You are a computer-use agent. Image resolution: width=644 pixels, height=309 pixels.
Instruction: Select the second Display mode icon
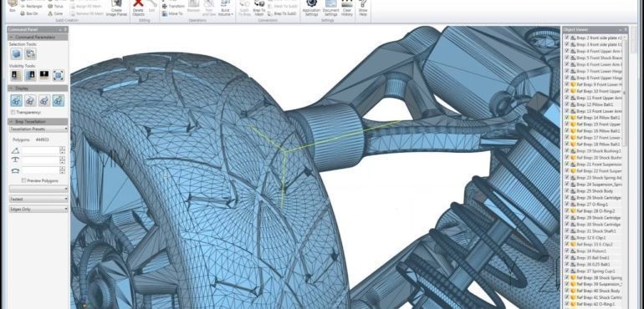click(x=30, y=100)
